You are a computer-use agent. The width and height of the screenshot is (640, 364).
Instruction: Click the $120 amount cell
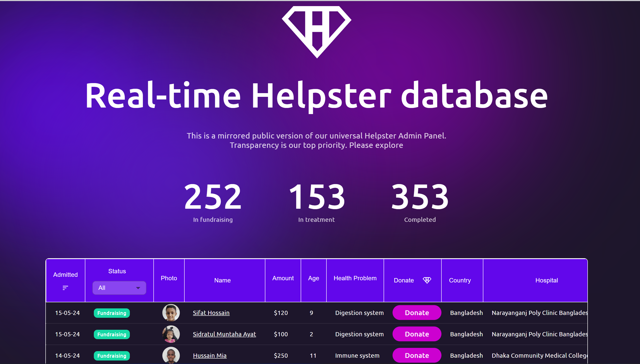pyautogui.click(x=281, y=313)
